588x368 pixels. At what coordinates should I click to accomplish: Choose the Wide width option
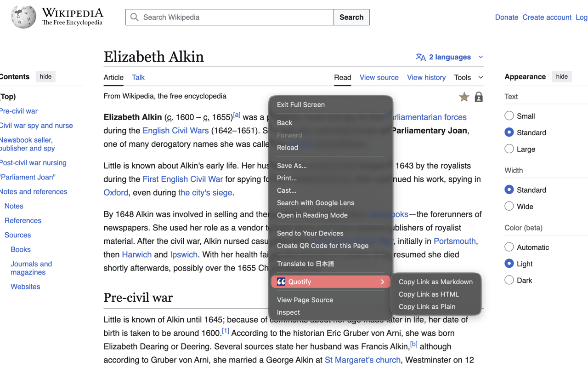(509, 207)
